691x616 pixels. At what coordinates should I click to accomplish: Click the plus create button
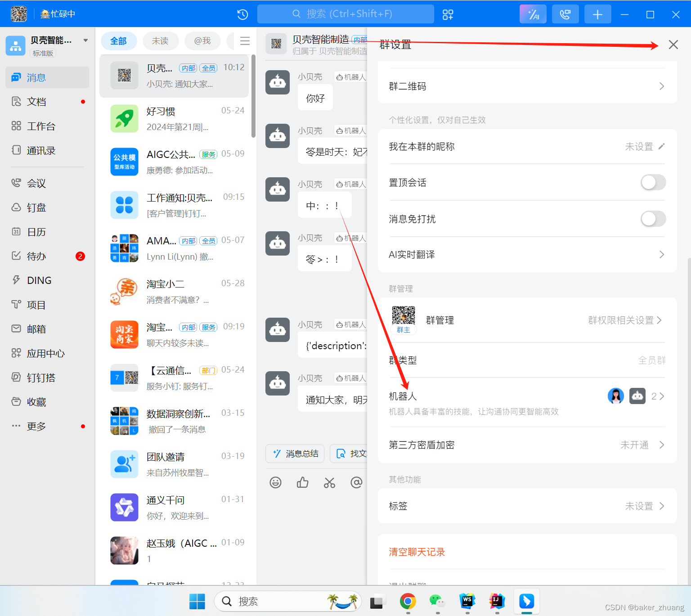coord(597,14)
